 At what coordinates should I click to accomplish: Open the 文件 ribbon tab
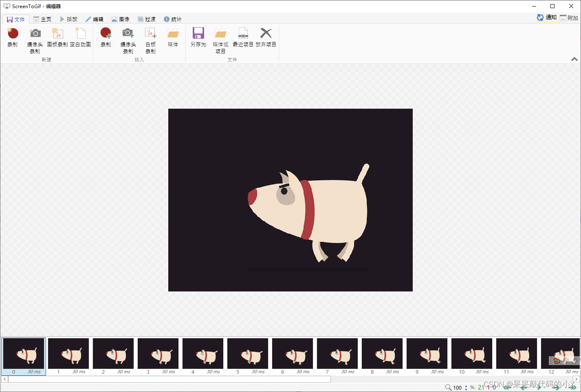click(x=16, y=19)
